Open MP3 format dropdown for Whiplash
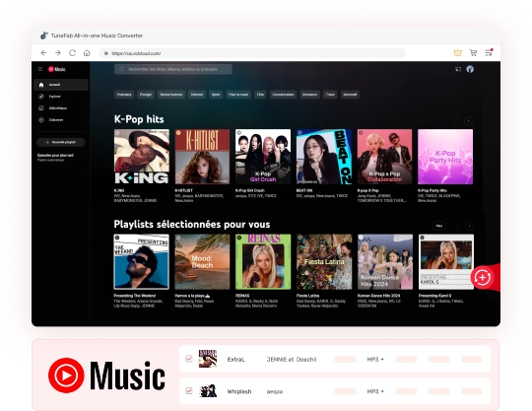The image size is (532, 411). pyautogui.click(x=375, y=391)
